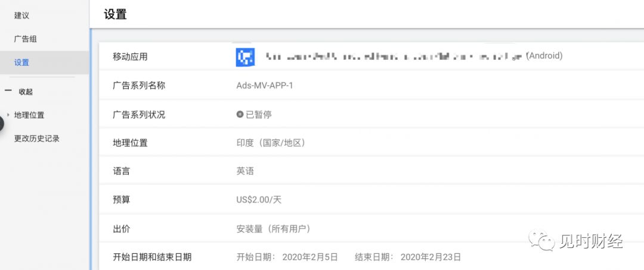The width and height of the screenshot is (644, 270).
Task: Collapse the sidebar with 收起
Action: [x=26, y=92]
